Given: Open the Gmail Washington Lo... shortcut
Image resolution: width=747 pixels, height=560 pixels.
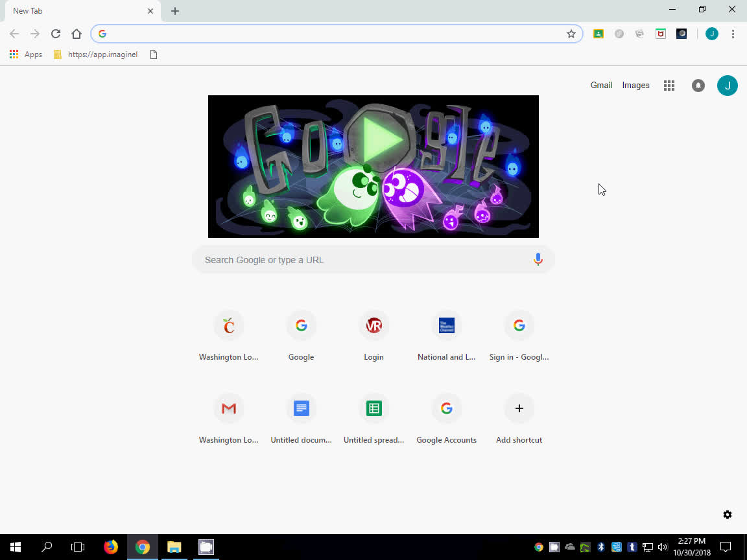Looking at the screenshot, I should coord(229,418).
